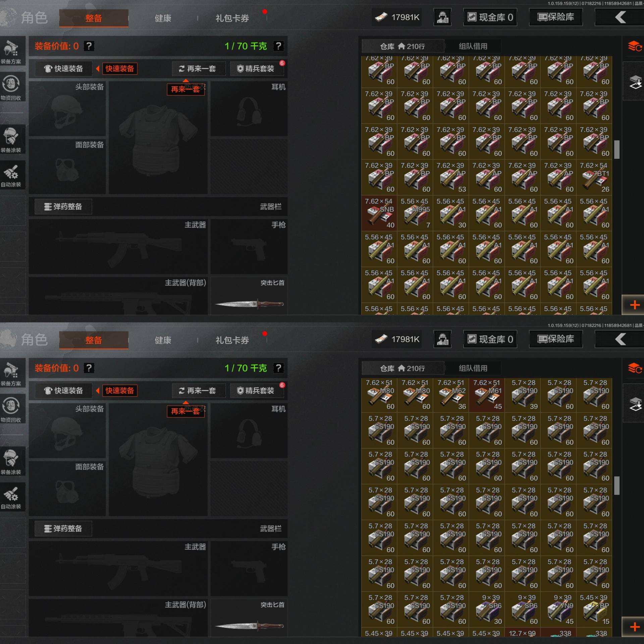Switch to 组队借用 tab in upper screen
644x644 pixels.
tap(473, 46)
